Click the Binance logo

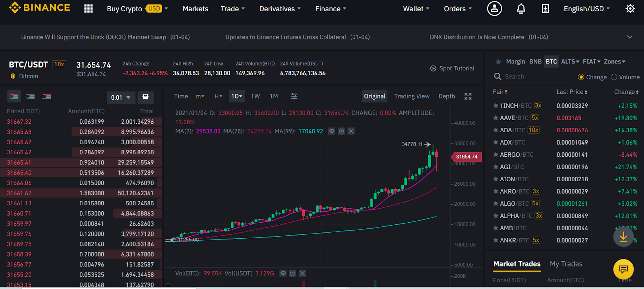[39, 8]
